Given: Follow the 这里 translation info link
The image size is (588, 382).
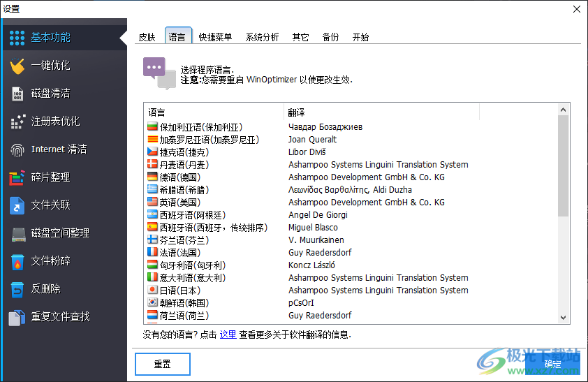Looking at the screenshot, I should pos(228,335).
